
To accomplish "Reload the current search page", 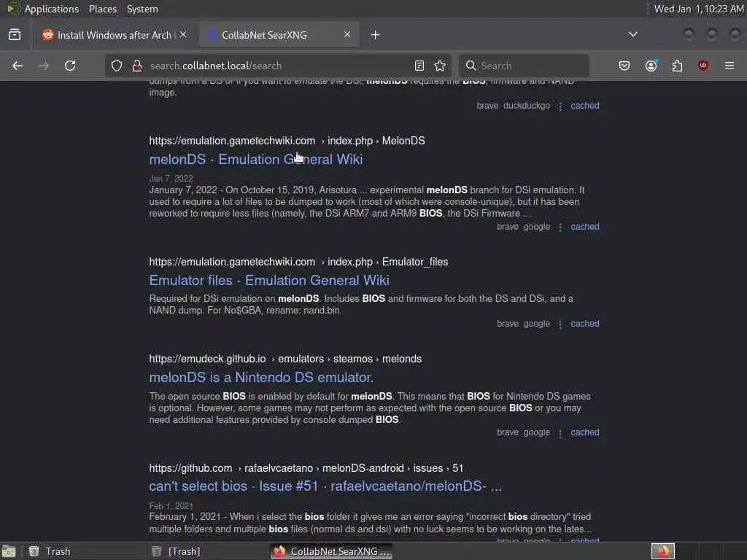I will point(70,66).
